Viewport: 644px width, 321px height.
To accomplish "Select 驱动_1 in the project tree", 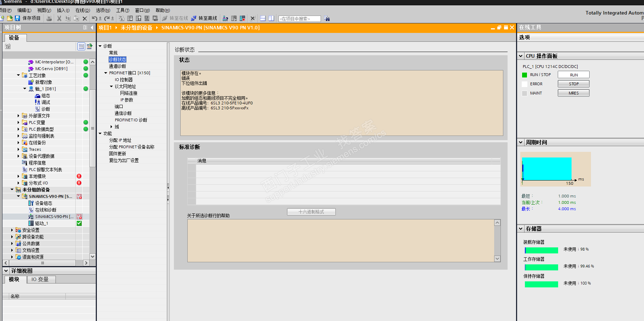I will pyautogui.click(x=41, y=223).
